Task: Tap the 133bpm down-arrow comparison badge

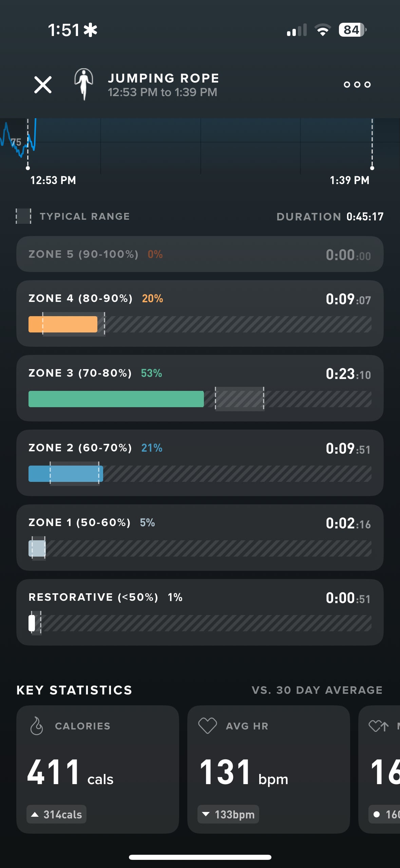Action: (228, 814)
